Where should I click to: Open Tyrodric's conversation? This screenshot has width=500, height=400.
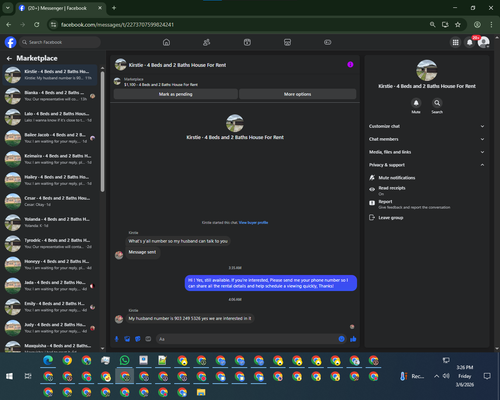[x=50, y=243]
